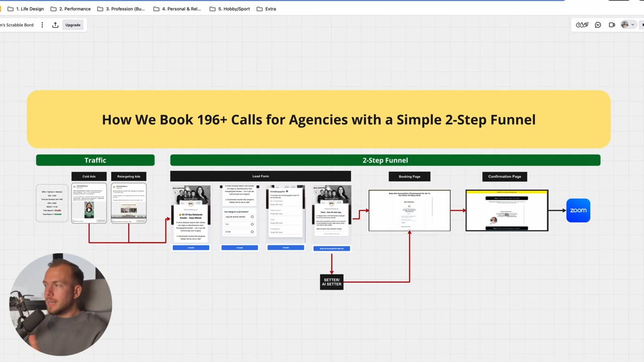Click the folder icon beside 1. Life Design
This screenshot has height=362, width=644.
click(x=11, y=9)
